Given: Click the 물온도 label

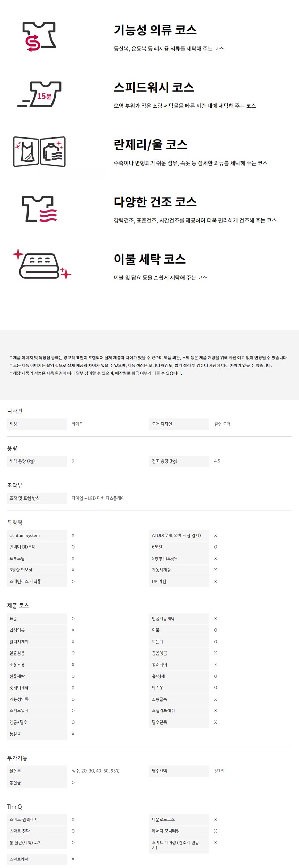Looking at the screenshot, I should pos(37,771).
